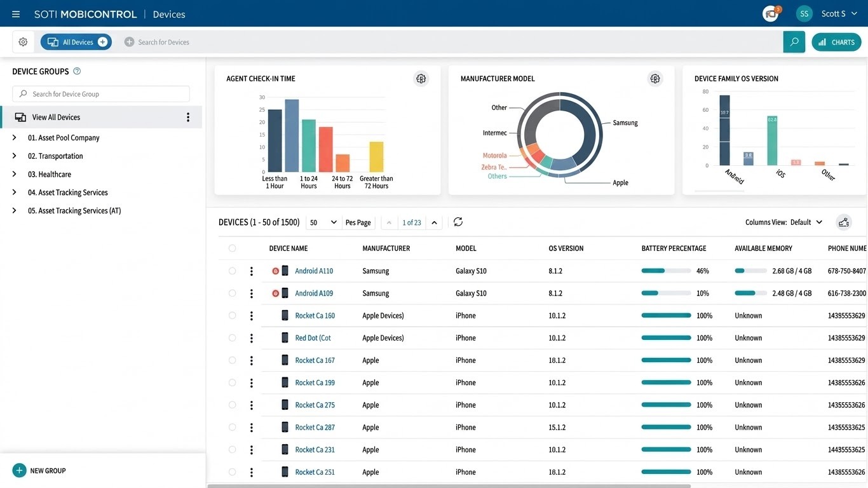Click the All Devices filter chip
Image resolution: width=868 pixels, height=488 pixels.
(x=76, y=42)
